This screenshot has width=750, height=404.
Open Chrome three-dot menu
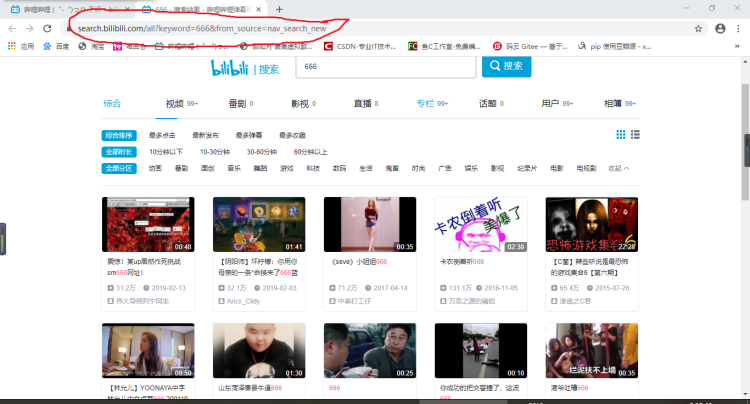point(739,29)
